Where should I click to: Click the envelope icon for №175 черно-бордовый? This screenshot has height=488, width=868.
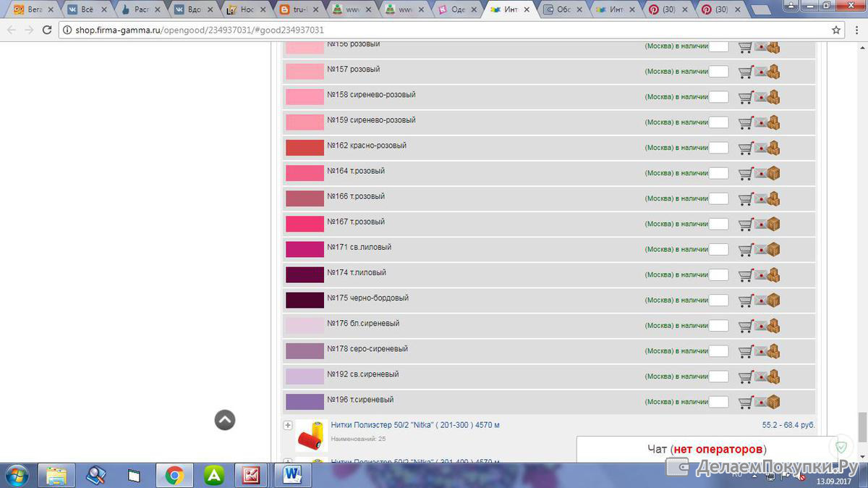tap(760, 300)
